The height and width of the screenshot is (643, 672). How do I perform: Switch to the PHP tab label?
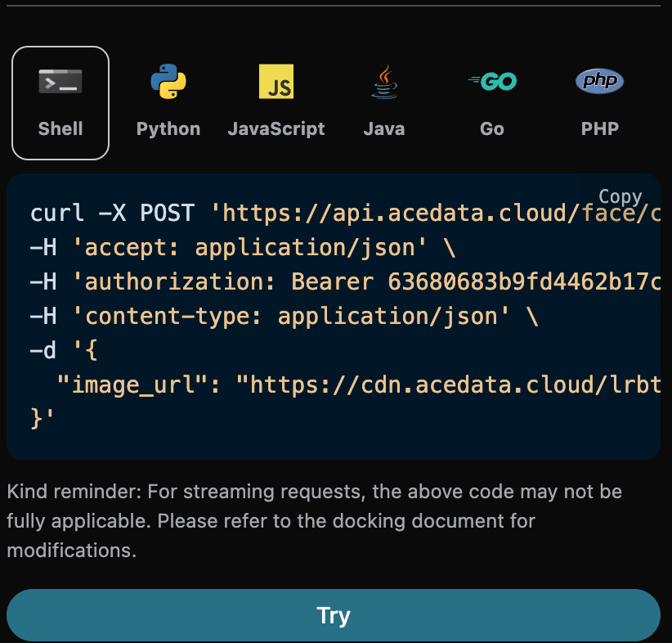[600, 128]
